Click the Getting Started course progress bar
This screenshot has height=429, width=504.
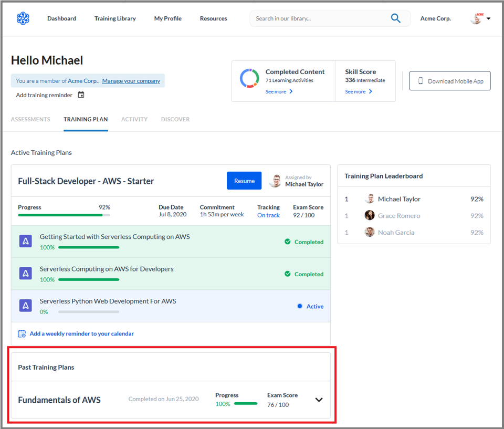(89, 247)
